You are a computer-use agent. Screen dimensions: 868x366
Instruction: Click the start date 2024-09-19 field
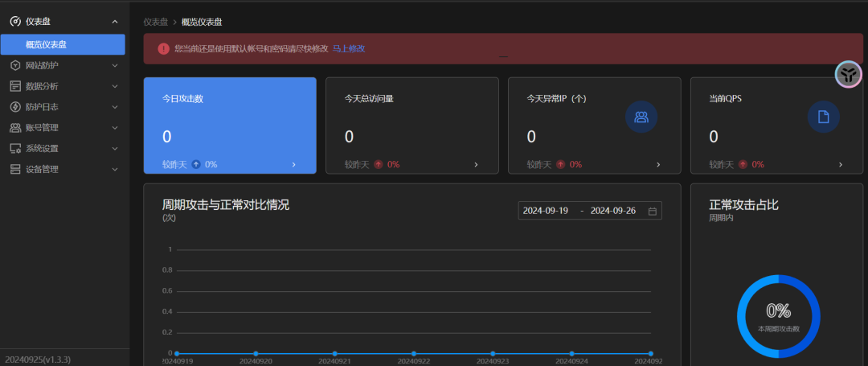(546, 211)
